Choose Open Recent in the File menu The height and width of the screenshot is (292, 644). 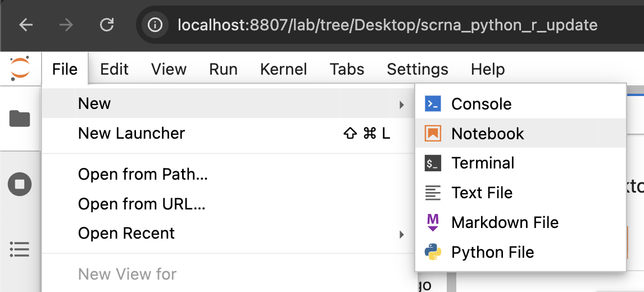(x=228, y=233)
